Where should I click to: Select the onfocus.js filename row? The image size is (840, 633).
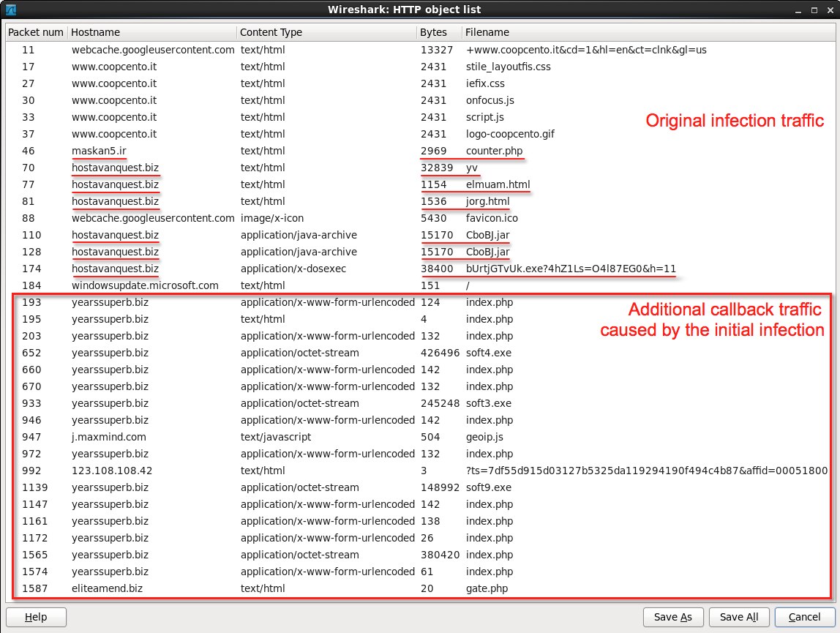420,100
